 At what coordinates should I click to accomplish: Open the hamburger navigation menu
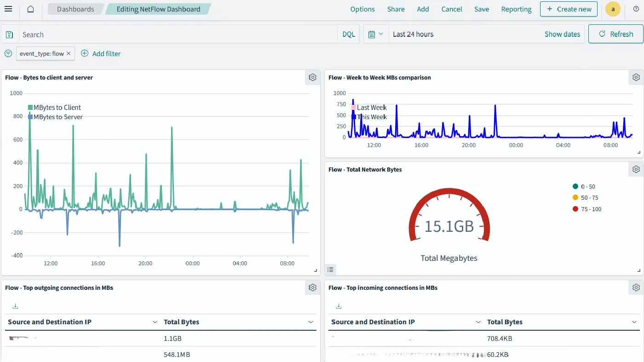pos(8,9)
